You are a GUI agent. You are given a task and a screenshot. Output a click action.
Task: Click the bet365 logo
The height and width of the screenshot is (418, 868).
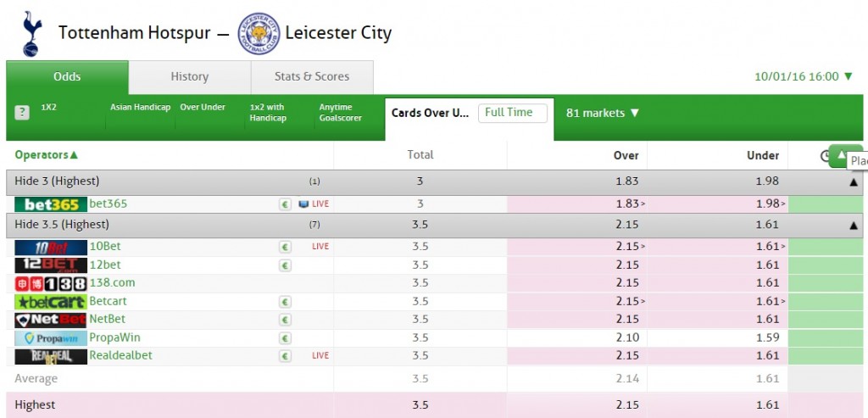(51, 204)
